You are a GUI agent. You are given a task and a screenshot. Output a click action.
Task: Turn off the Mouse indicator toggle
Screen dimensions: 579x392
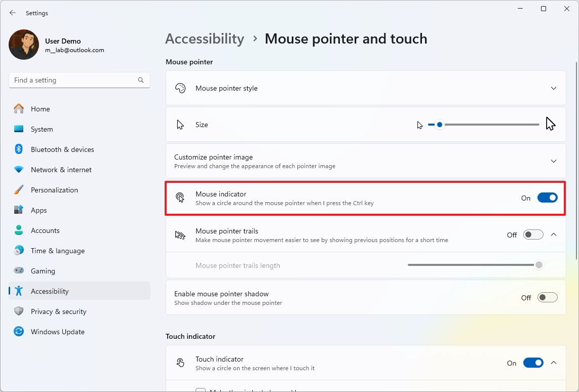(548, 198)
